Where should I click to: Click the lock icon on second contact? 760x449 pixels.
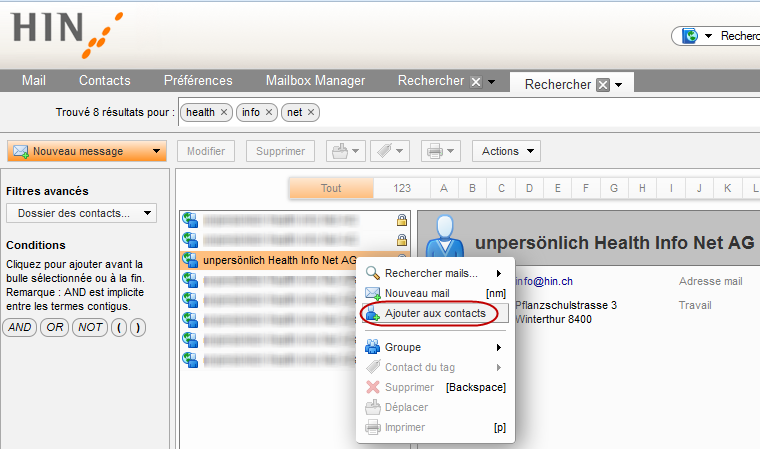(x=402, y=240)
